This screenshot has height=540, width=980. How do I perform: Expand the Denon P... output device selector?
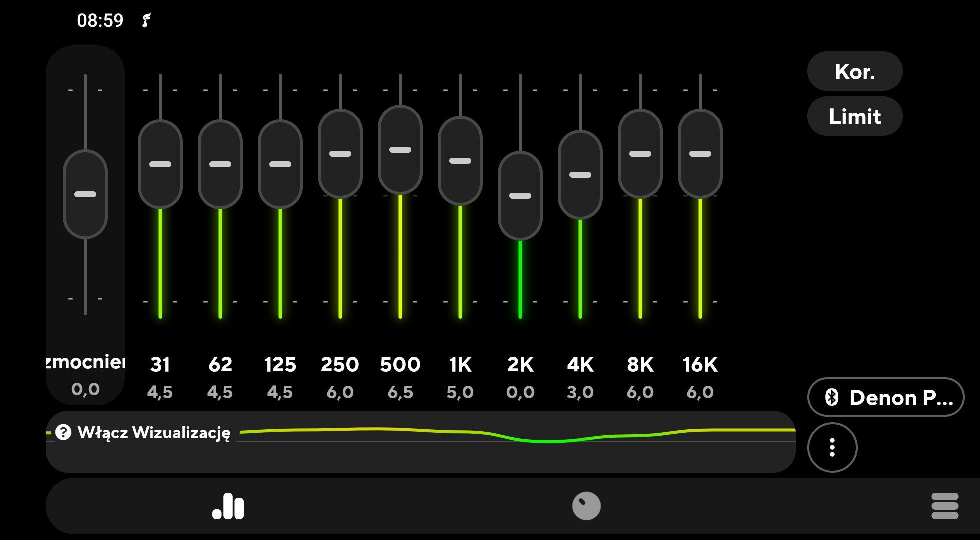[886, 397]
